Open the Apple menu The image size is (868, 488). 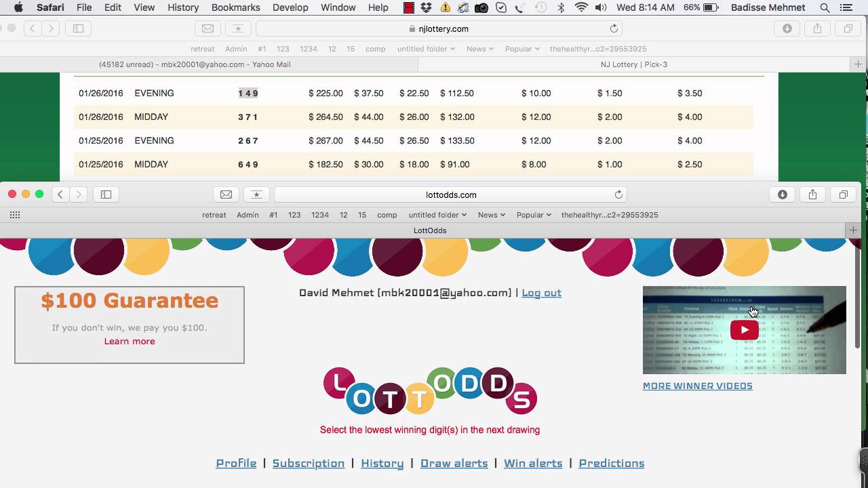(x=18, y=7)
